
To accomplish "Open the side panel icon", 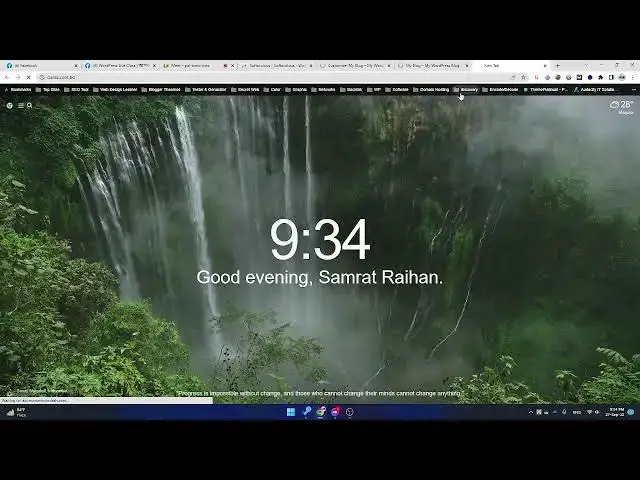I will pos(611,77).
